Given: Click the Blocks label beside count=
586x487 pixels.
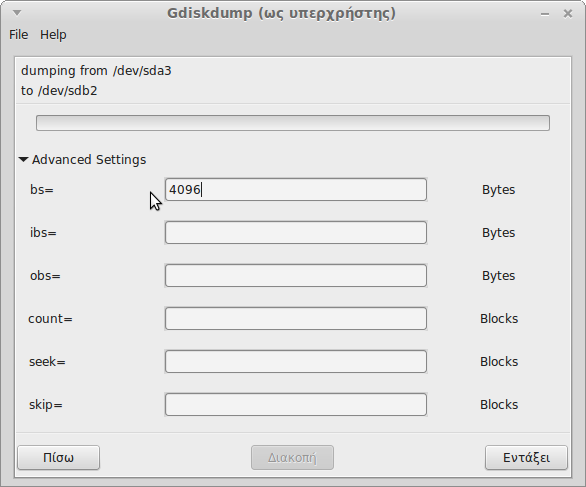Looking at the screenshot, I should (x=499, y=318).
